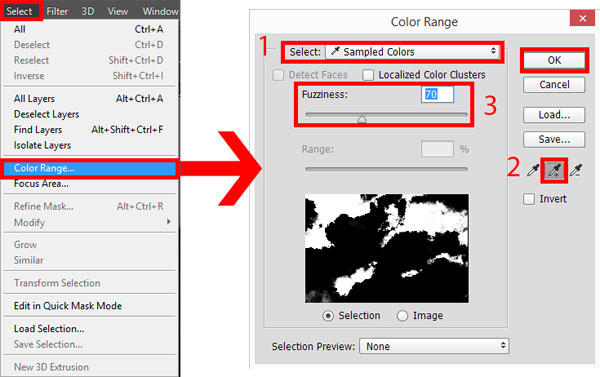Open the 3D menu
The image size is (600, 377).
point(88,11)
